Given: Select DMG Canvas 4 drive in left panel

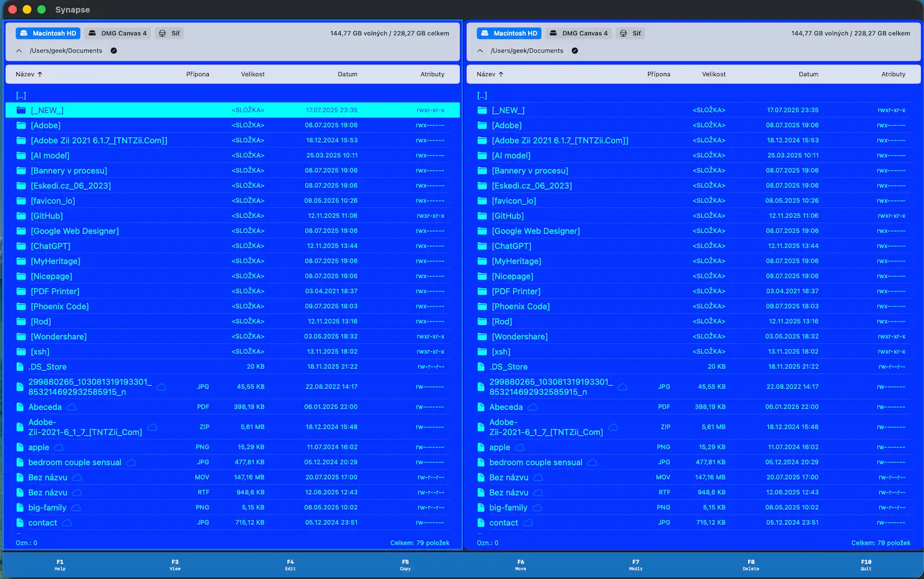Looking at the screenshot, I should (x=118, y=33).
